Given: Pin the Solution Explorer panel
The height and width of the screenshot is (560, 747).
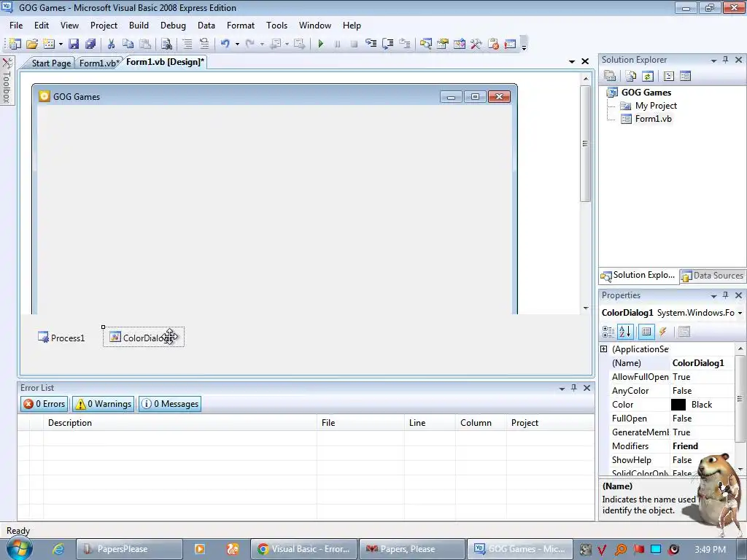Looking at the screenshot, I should (x=726, y=60).
